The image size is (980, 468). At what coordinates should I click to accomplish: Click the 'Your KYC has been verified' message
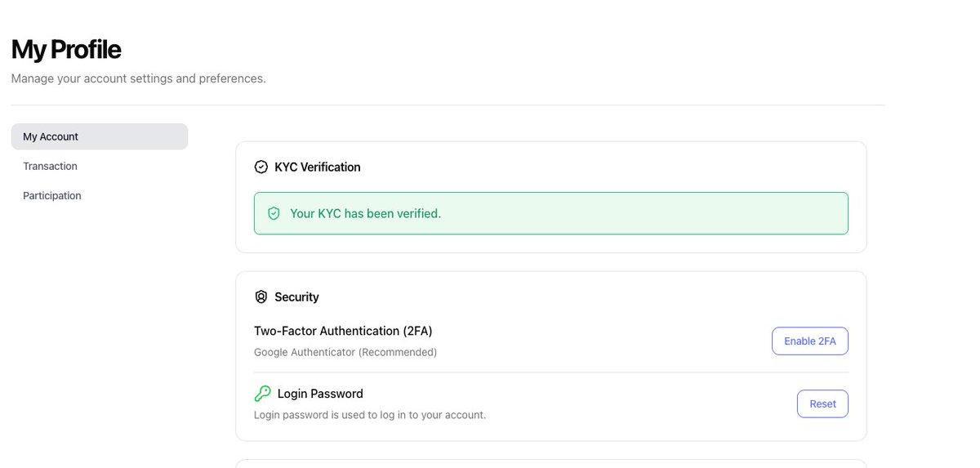click(x=365, y=213)
